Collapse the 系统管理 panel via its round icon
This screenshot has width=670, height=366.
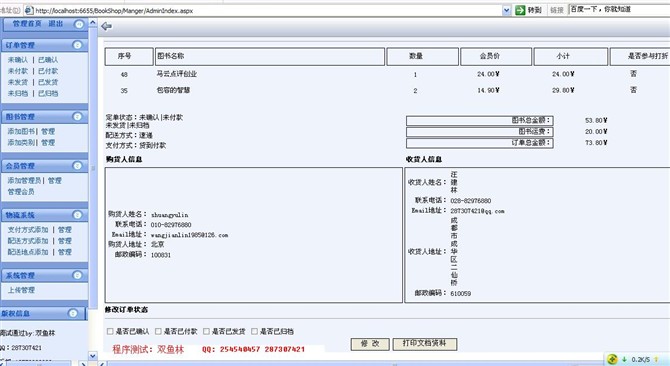point(77,275)
